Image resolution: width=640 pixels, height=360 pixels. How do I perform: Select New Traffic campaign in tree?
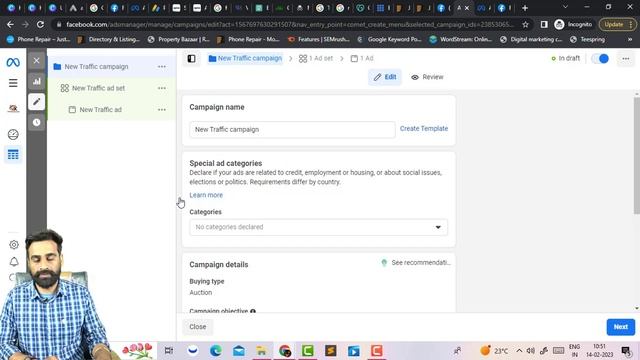[96, 67]
